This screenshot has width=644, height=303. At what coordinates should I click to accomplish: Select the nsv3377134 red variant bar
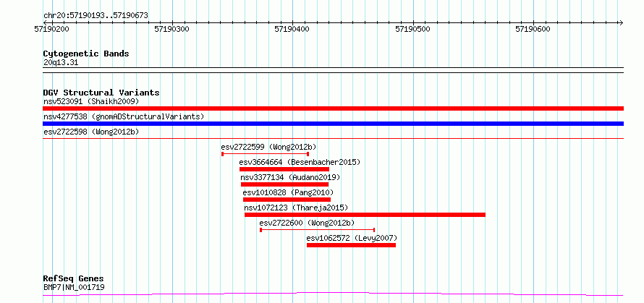point(284,184)
